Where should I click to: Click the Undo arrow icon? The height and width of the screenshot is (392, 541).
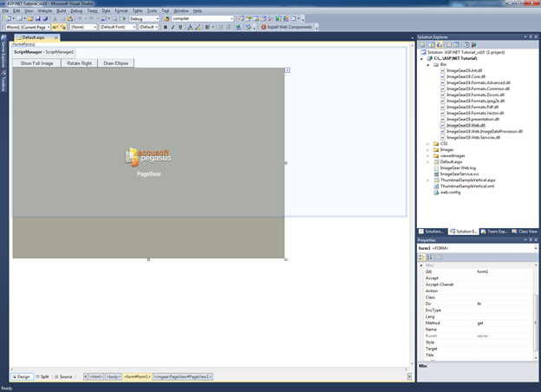click(80, 18)
